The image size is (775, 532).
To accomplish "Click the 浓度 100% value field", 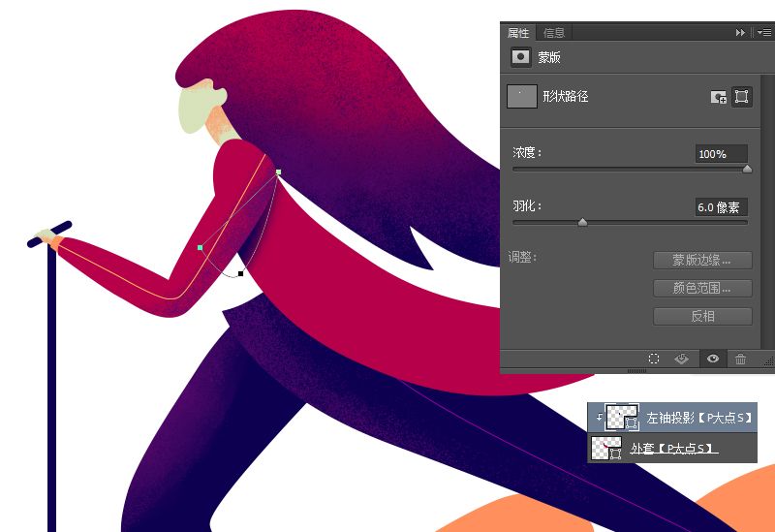I will tap(721, 154).
